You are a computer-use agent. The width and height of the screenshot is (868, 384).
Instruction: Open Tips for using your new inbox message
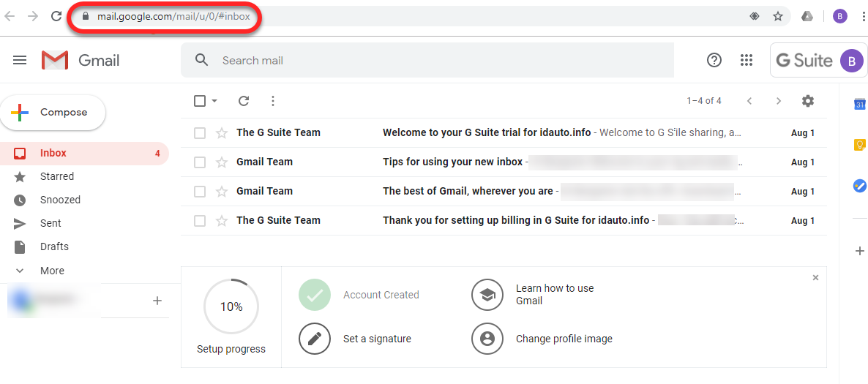(504, 162)
